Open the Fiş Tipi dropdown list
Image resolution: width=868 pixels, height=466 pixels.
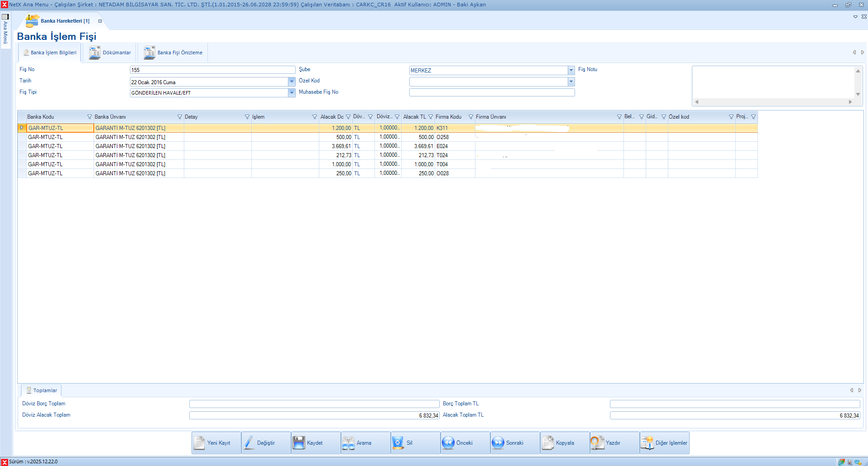tap(292, 93)
